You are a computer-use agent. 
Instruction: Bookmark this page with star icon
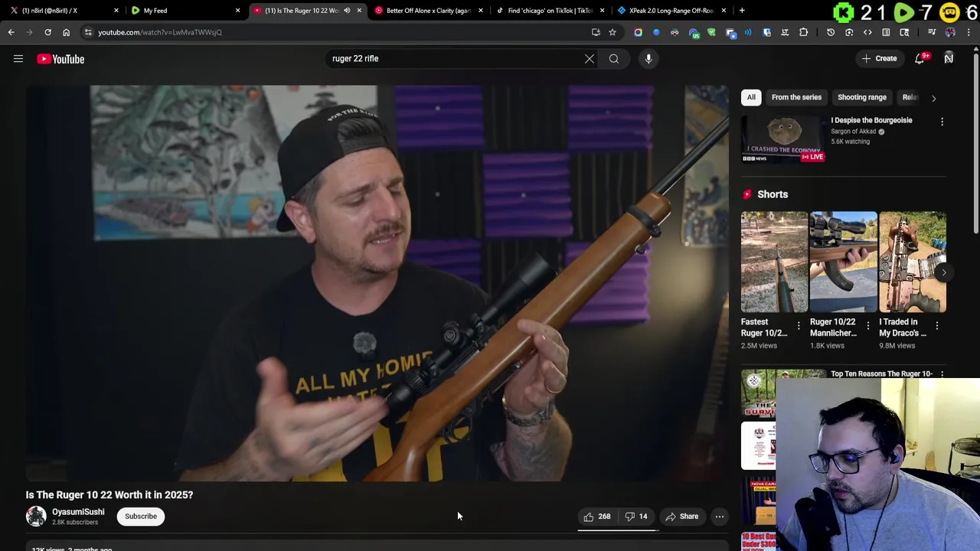[x=612, y=32]
